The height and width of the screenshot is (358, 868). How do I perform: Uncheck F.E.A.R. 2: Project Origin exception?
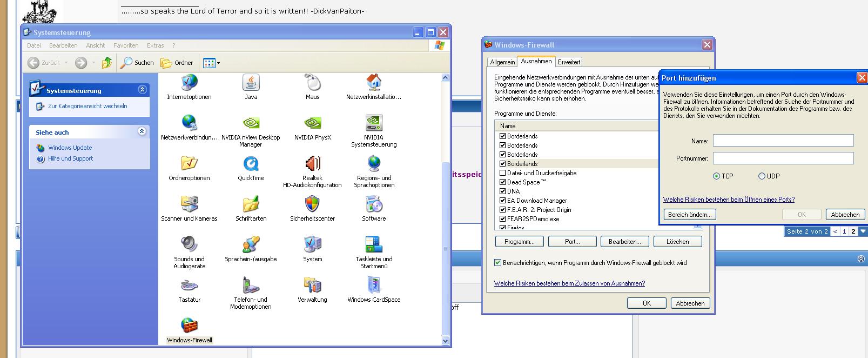click(x=503, y=210)
